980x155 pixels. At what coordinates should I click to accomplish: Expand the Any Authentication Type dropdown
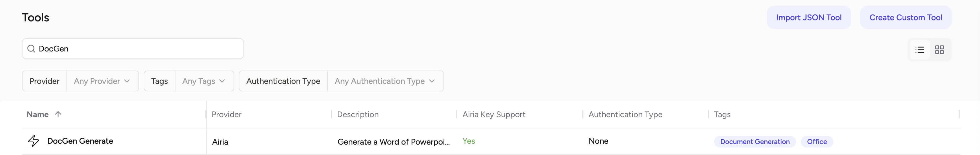[385, 81]
